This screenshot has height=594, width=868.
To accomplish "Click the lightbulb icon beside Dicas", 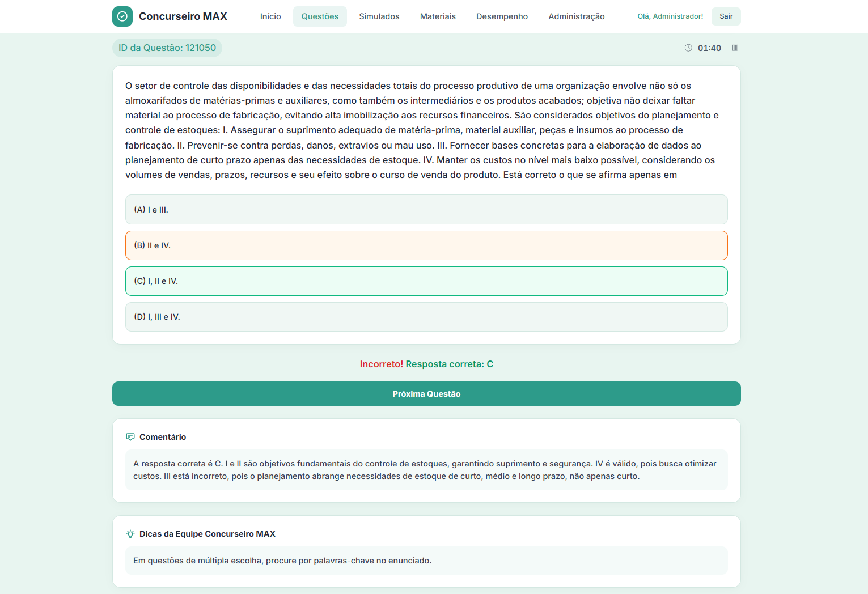I will (x=130, y=534).
